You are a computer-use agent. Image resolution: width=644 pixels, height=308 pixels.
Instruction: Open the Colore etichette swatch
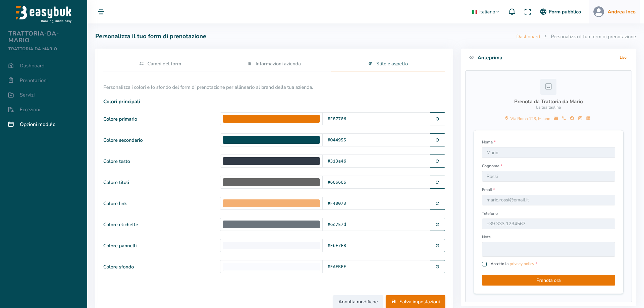pyautogui.click(x=271, y=225)
